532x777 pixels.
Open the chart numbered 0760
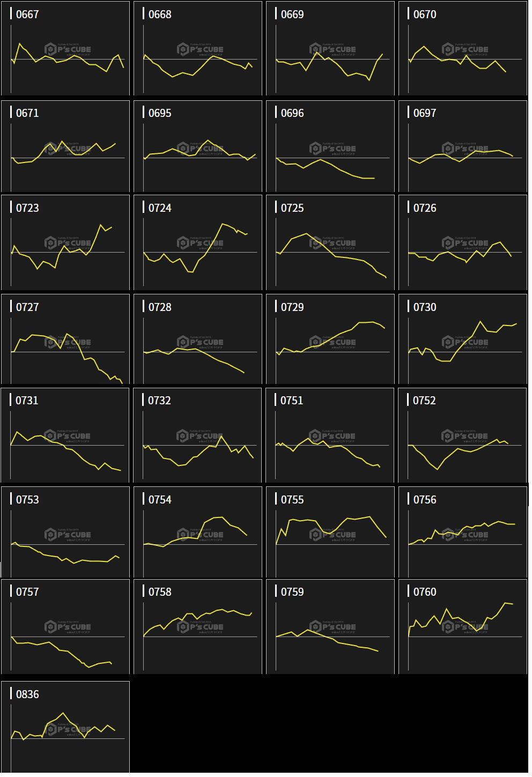(463, 626)
